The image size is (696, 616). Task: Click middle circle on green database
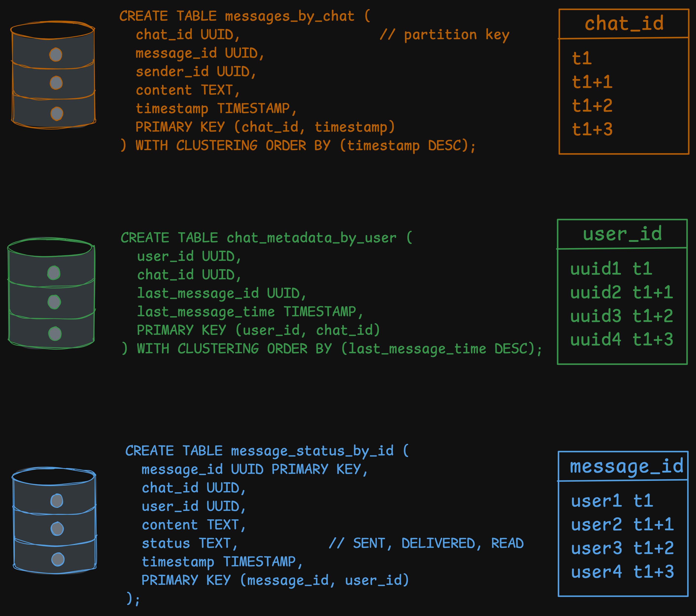(54, 302)
